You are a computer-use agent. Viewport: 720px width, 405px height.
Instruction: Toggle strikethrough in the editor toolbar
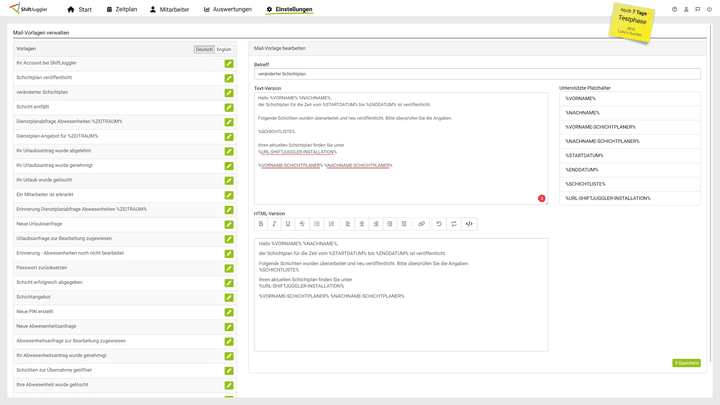[x=302, y=224]
